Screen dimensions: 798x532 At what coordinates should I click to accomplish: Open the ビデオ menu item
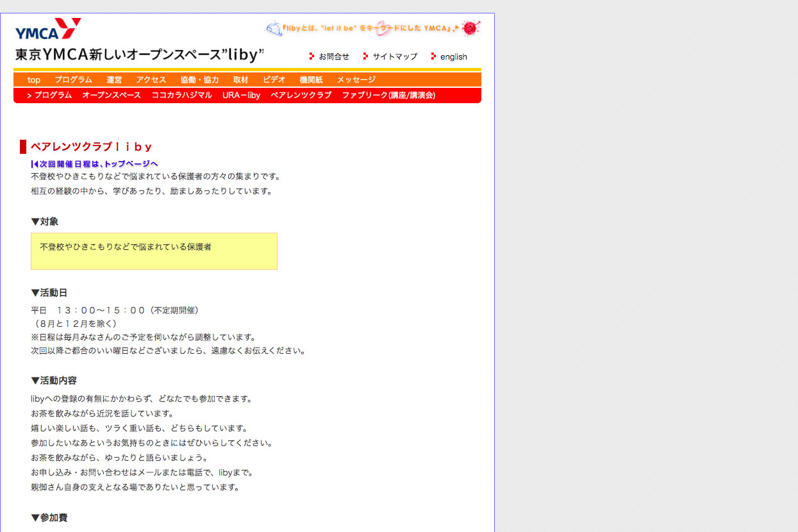(274, 80)
